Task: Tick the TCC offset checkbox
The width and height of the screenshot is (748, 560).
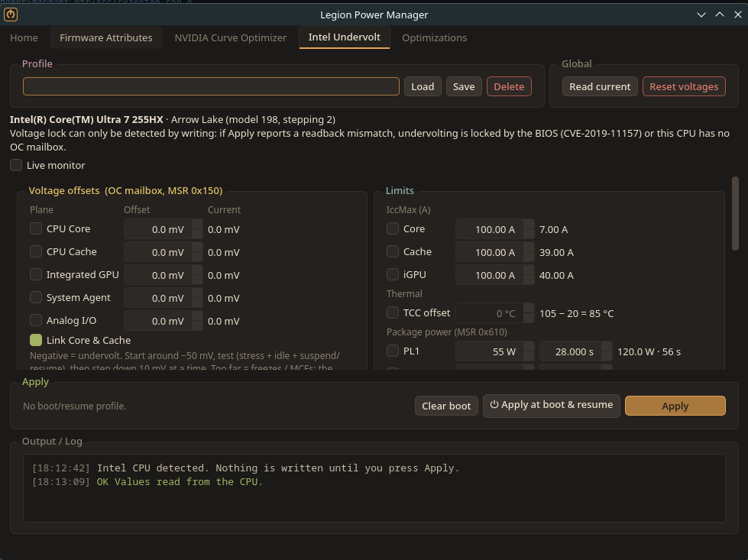Action: click(393, 312)
